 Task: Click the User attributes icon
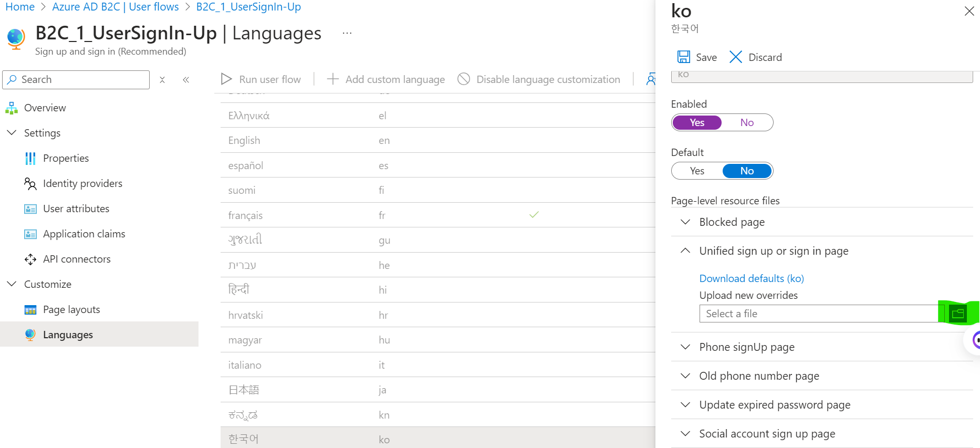coord(30,209)
